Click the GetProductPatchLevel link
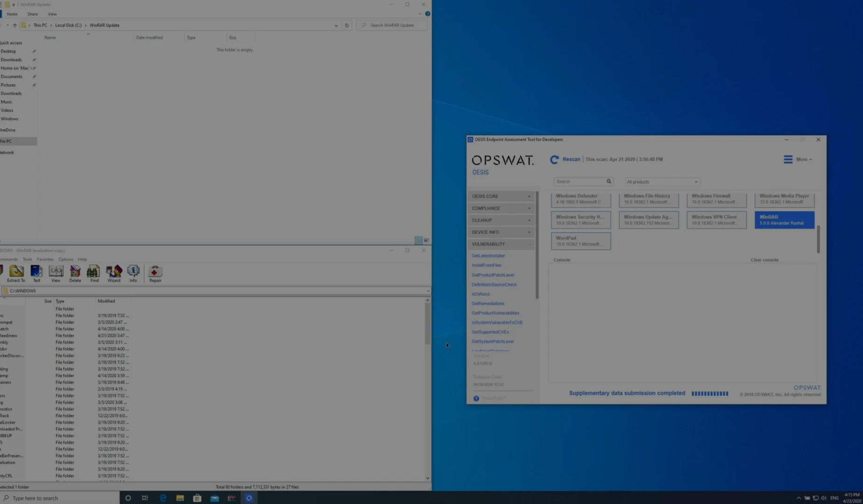 [x=493, y=275]
